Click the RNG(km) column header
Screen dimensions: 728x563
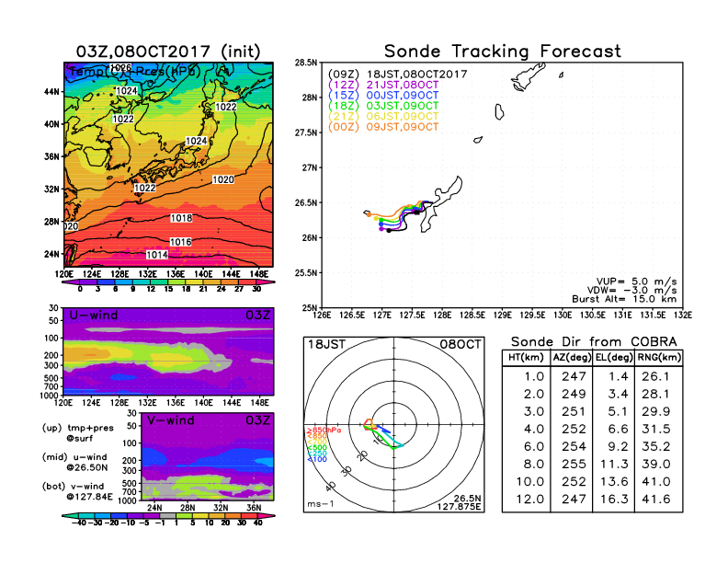659,358
